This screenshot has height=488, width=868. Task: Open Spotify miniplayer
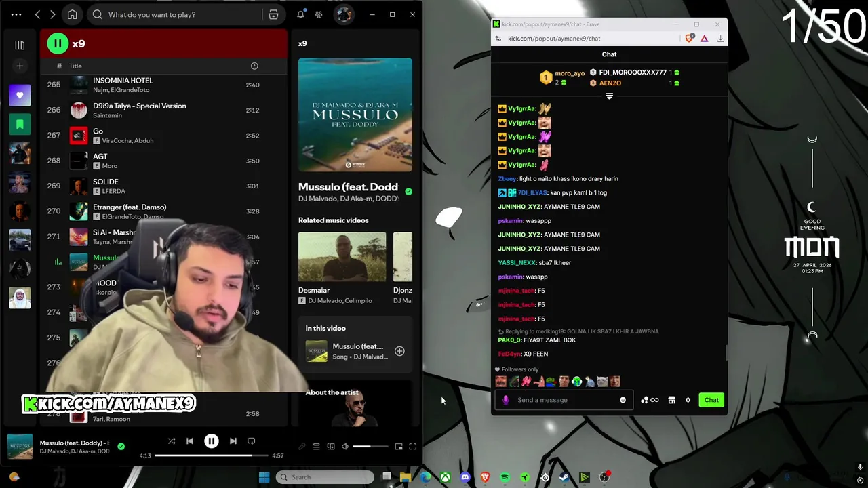(x=399, y=447)
